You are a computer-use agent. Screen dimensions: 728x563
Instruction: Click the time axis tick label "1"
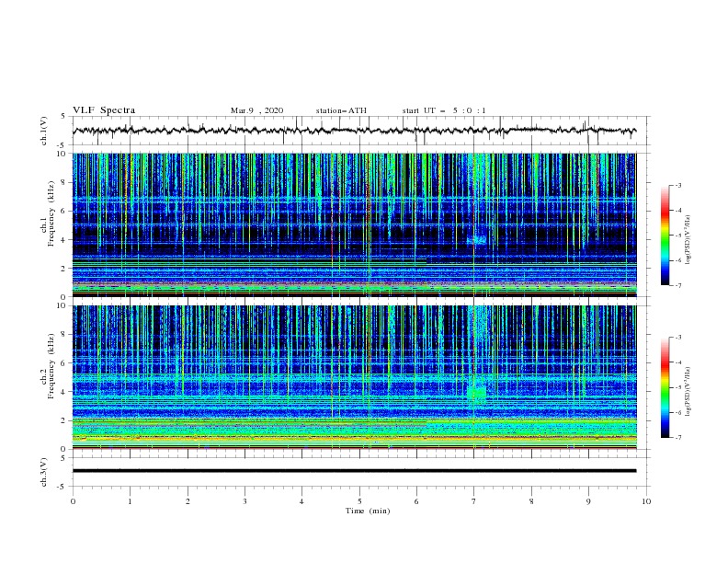point(130,501)
